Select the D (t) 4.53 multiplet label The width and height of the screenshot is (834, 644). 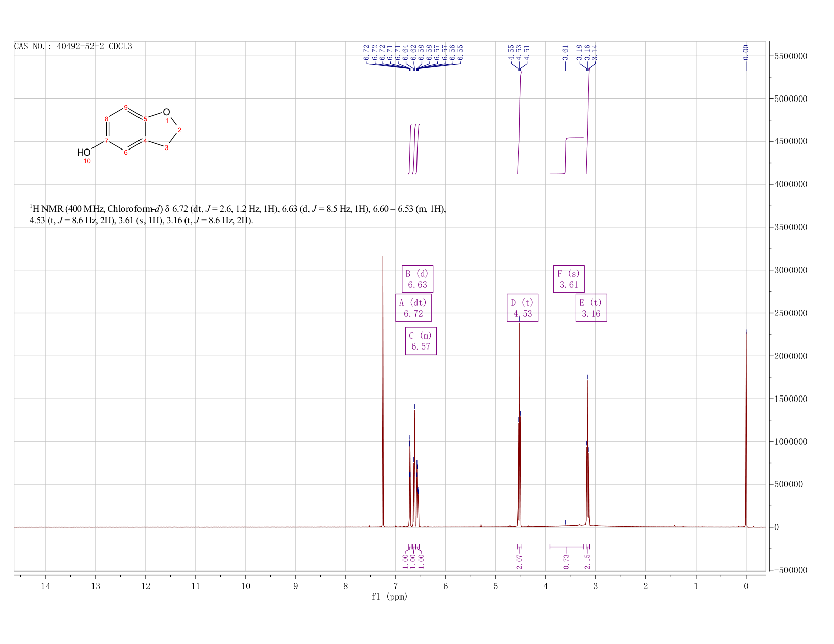pyautogui.click(x=523, y=308)
